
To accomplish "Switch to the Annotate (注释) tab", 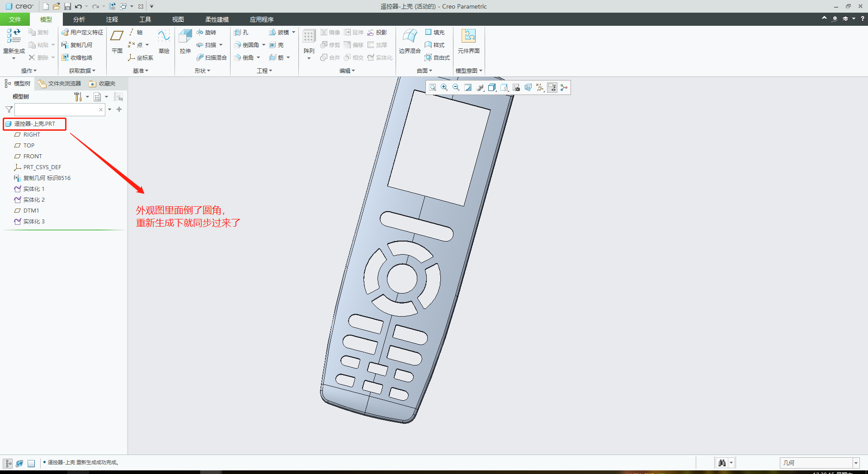I will tap(112, 19).
